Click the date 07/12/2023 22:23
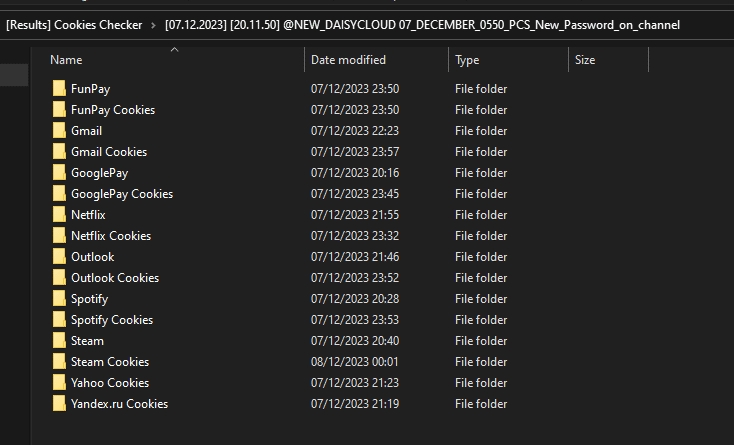Screen dimensions: 734x445 [355, 131]
